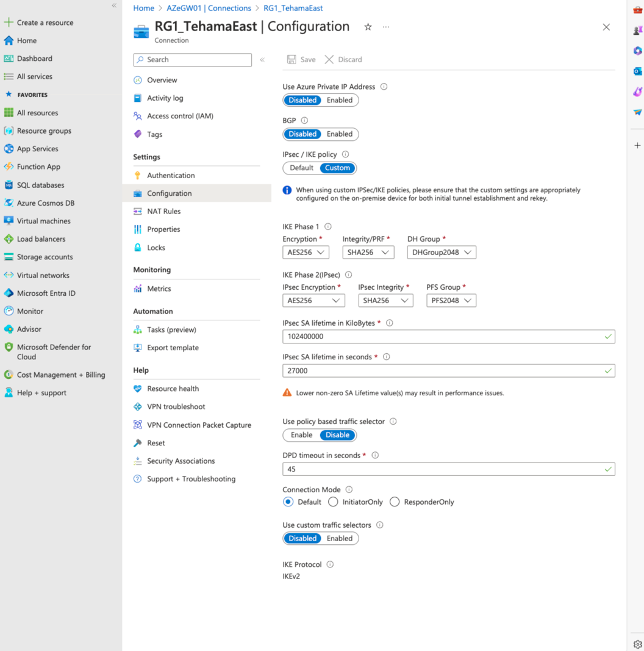Collapse the resource menu with double chevron

click(x=262, y=59)
